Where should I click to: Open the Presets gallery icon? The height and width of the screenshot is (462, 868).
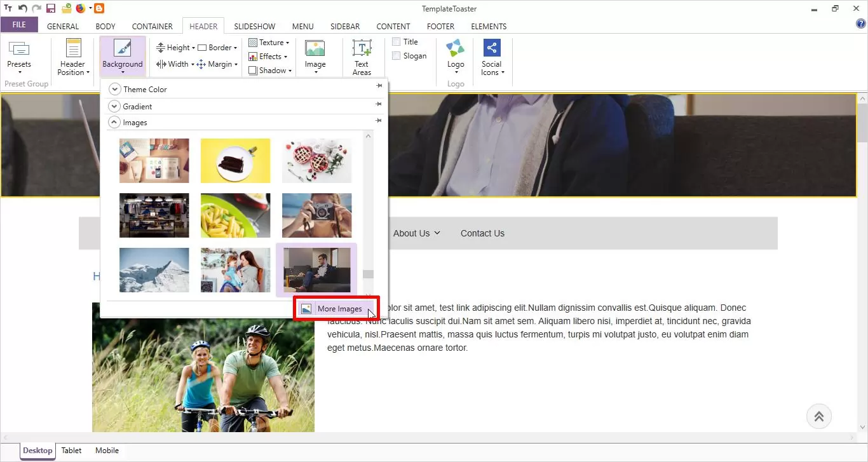19,49
